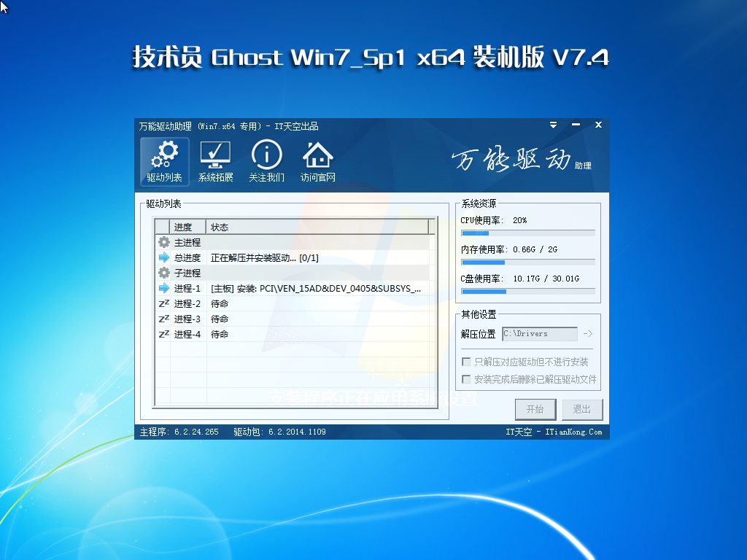Visit the official site via 访问官网
This screenshot has height=560, width=747.
(318, 161)
